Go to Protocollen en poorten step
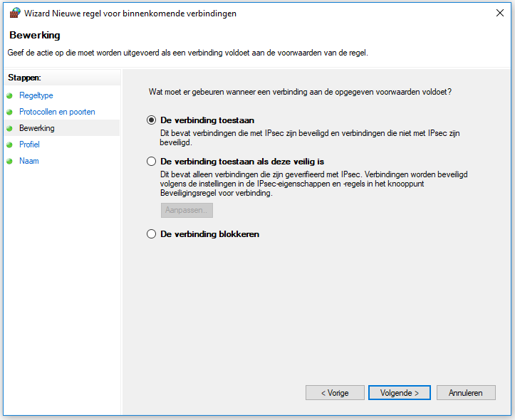Image resolution: width=515 pixels, height=420 pixels. click(57, 112)
